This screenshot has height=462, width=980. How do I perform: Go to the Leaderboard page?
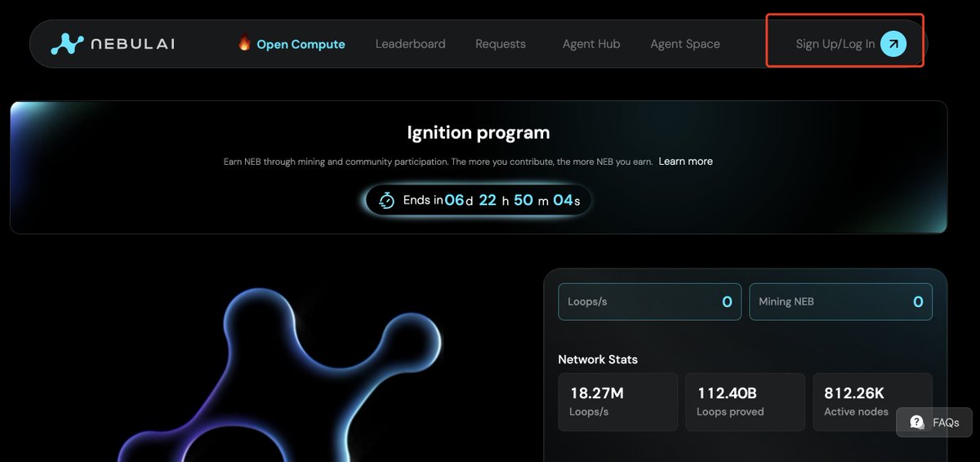pyautogui.click(x=410, y=44)
